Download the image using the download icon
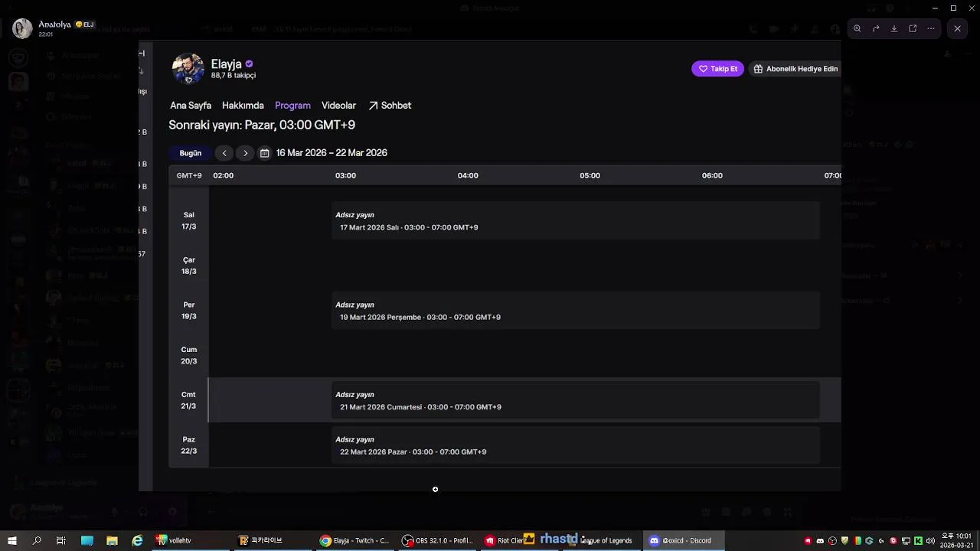The width and height of the screenshot is (980, 551). 894,28
